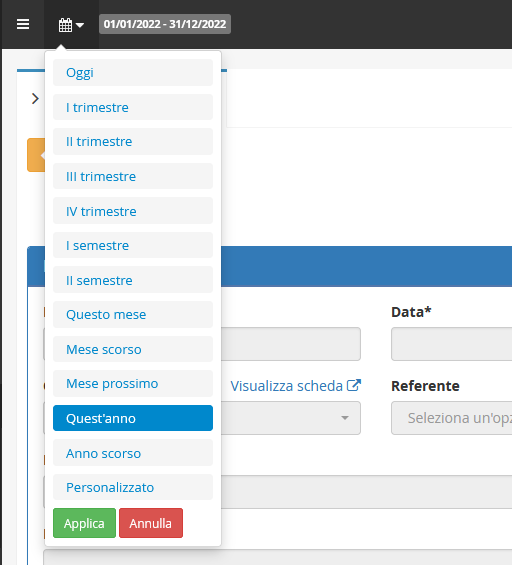Select III trimestre option

click(x=133, y=176)
